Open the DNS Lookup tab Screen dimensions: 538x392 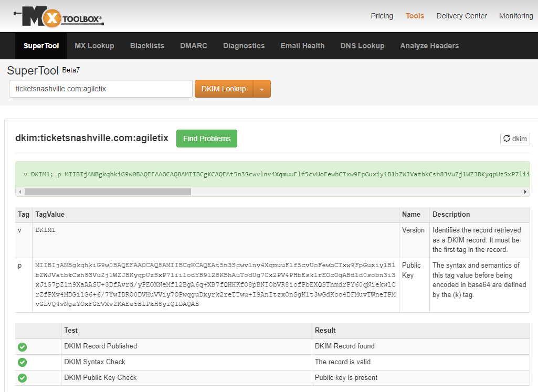(362, 46)
